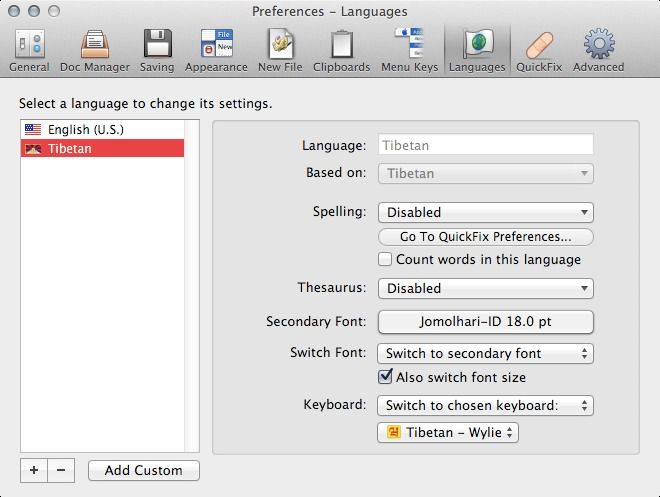The image size is (660, 497).
Task: Go to Clipboards preferences
Action: [343, 49]
